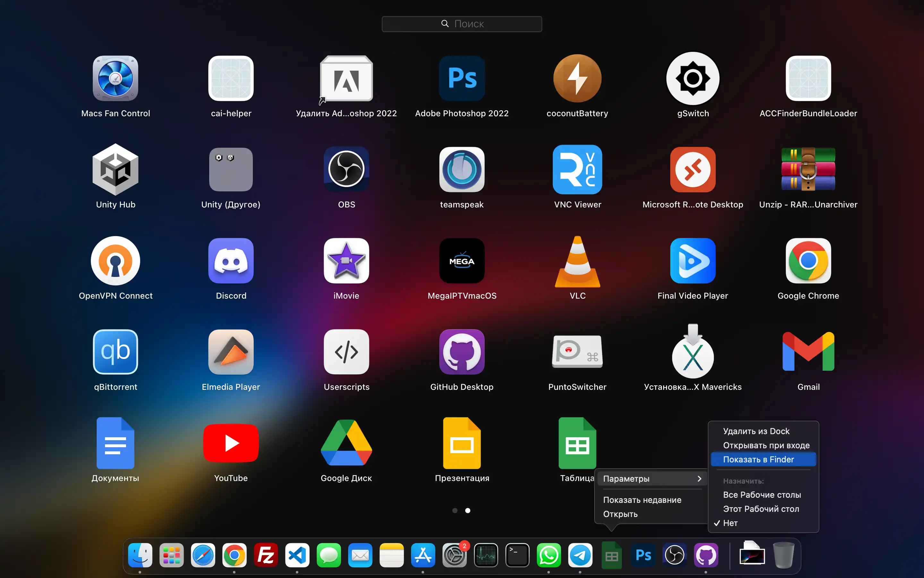Launch OBS from Launchpad grid
This screenshot has width=924, height=578.
pos(346,169)
